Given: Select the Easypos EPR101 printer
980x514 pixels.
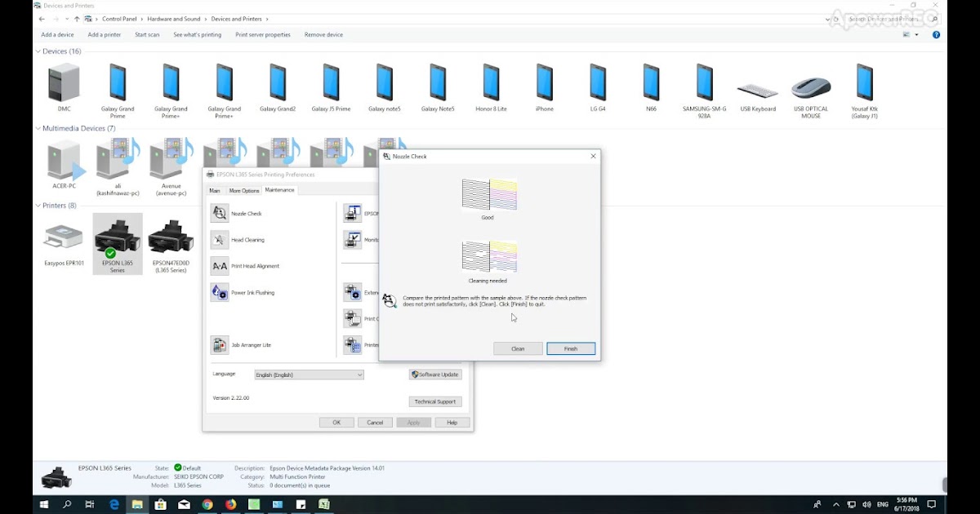Looking at the screenshot, I should click(x=64, y=238).
